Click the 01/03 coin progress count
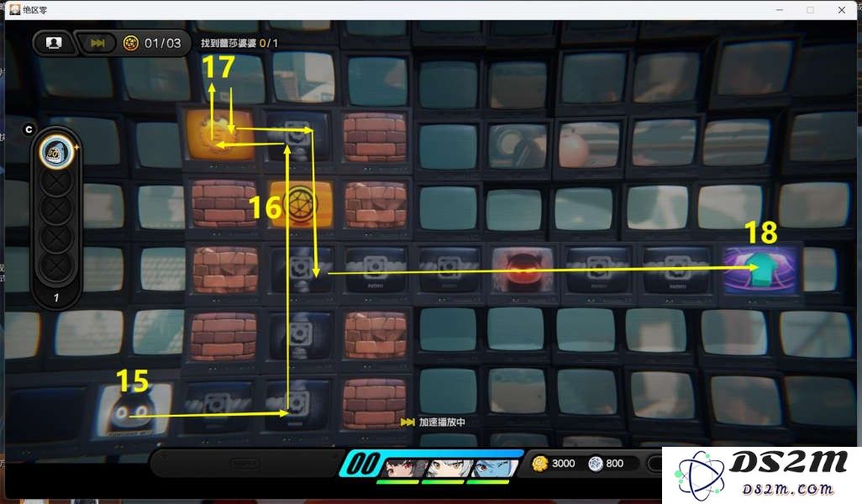 pos(163,43)
